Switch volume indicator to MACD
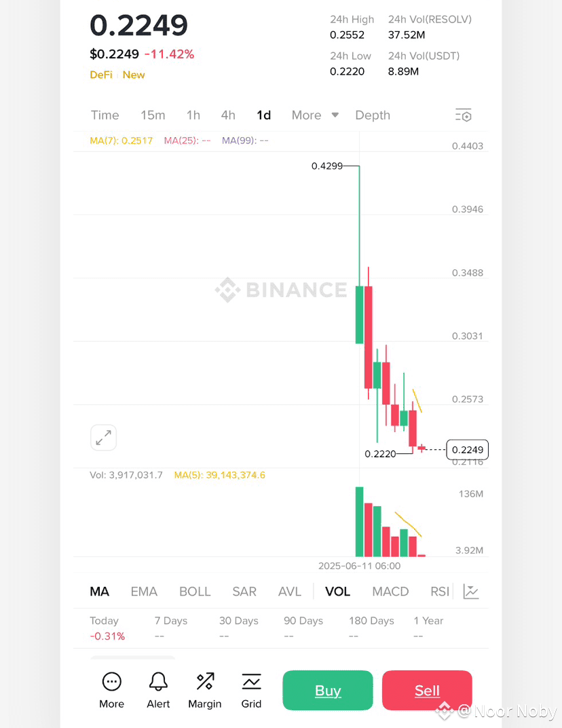 click(x=390, y=591)
